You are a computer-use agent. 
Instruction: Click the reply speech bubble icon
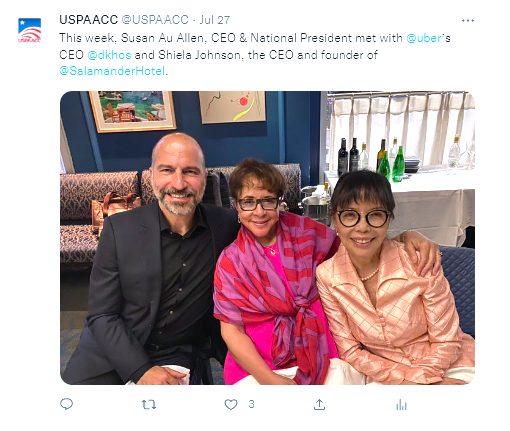(x=66, y=404)
